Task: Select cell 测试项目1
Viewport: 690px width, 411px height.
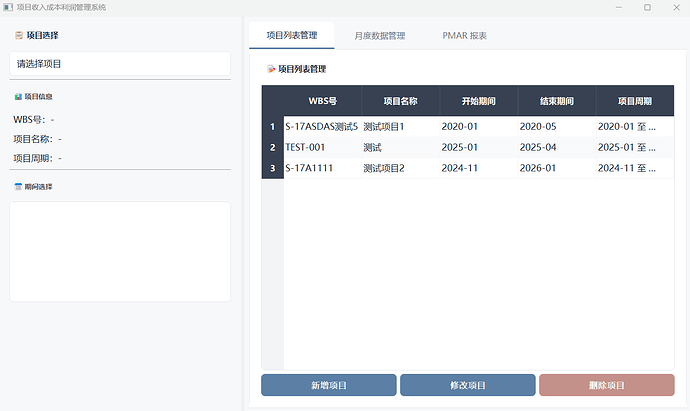Action: [400, 127]
